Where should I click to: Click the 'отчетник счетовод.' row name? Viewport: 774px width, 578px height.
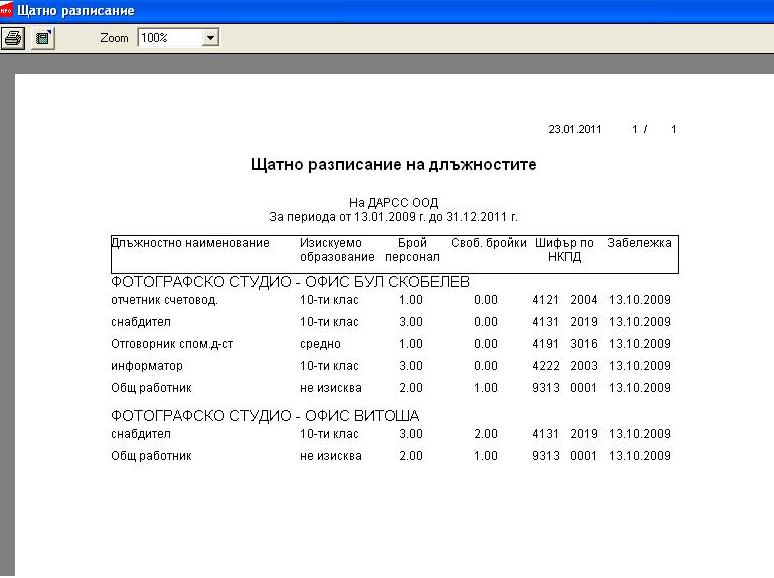pos(164,300)
